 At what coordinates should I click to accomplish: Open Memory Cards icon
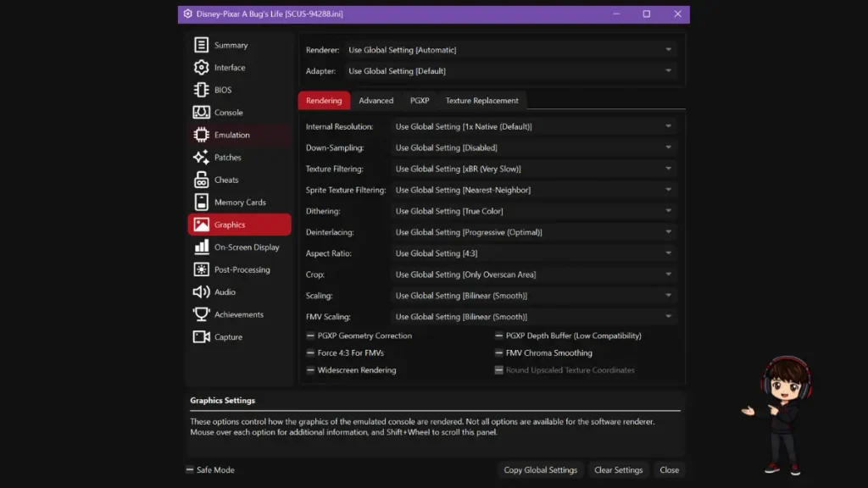click(201, 202)
